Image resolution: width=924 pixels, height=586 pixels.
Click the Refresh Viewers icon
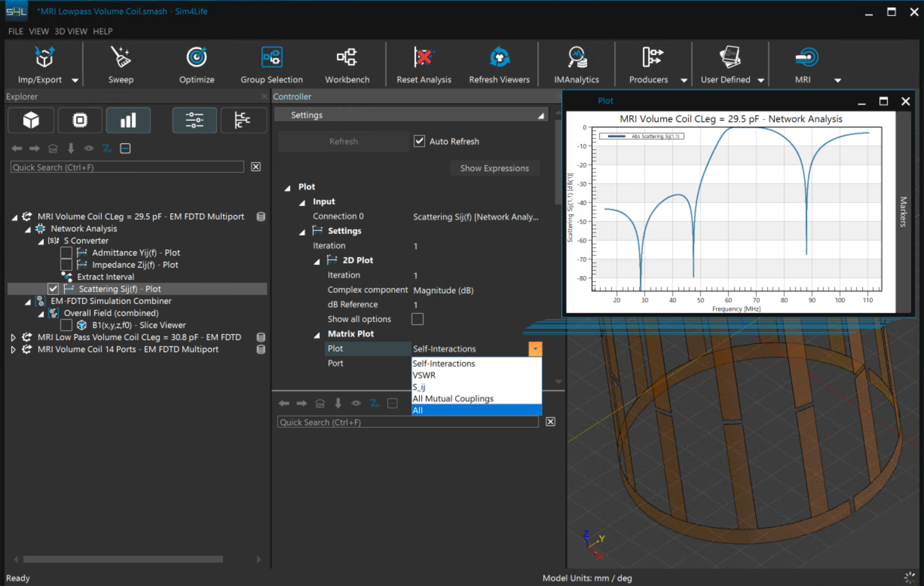pos(499,58)
